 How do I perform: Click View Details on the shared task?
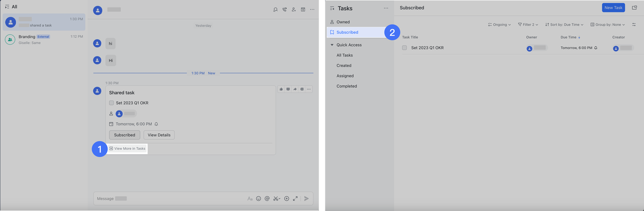point(159,135)
